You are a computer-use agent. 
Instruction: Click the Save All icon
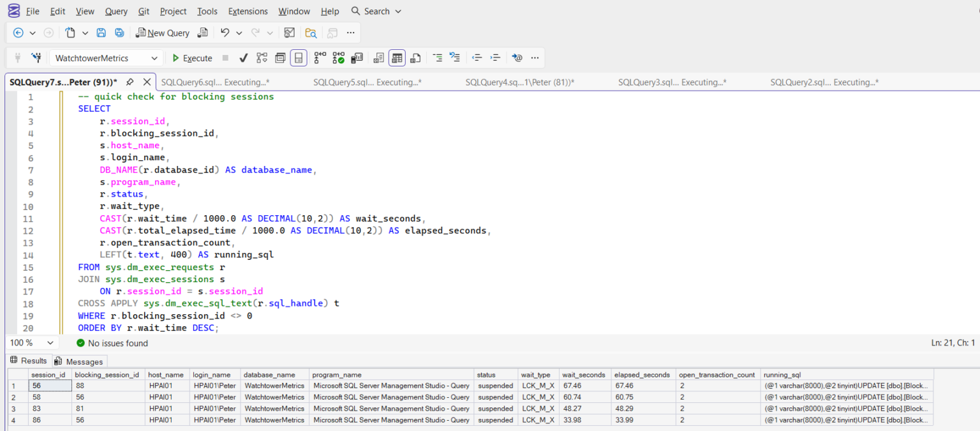[119, 33]
